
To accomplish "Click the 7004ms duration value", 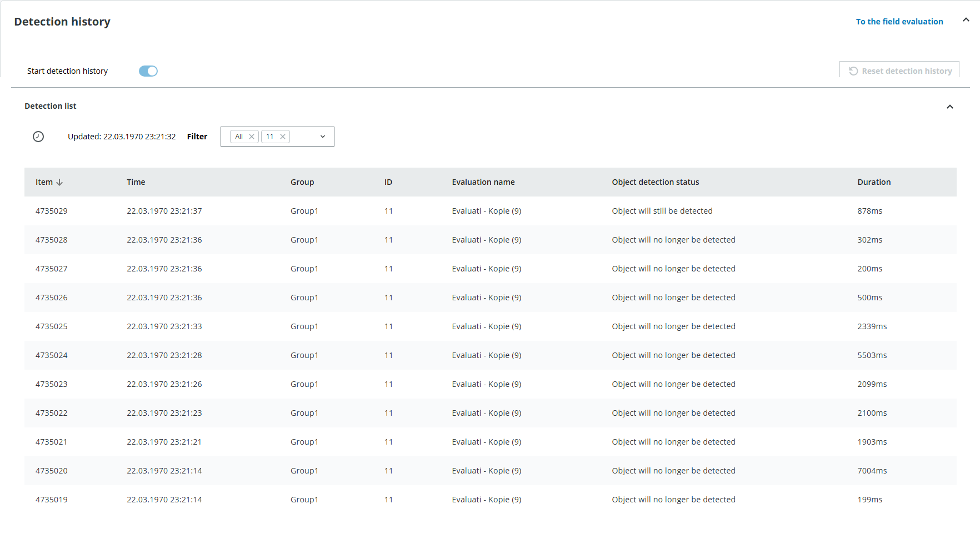I will click(872, 471).
